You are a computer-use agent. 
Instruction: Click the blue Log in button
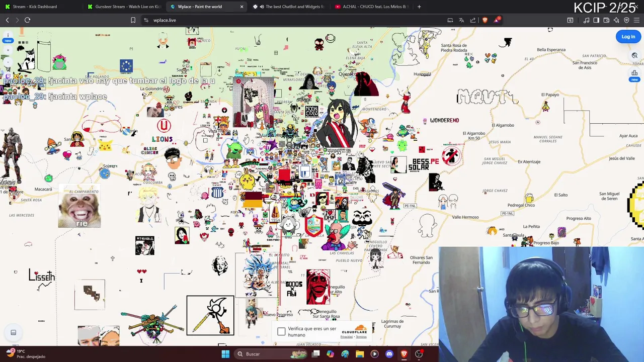pyautogui.click(x=628, y=36)
